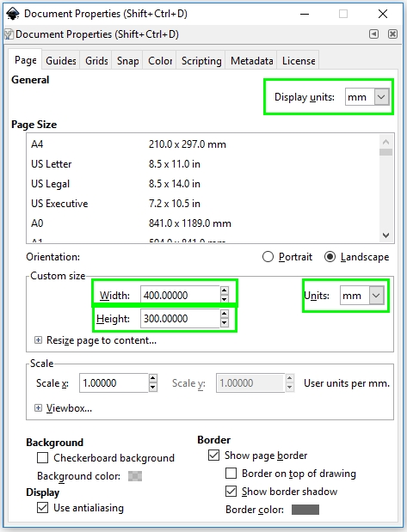The height and width of the screenshot is (532, 407).
Task: Toggle Use antialiasing checkbox
Action: tap(42, 508)
